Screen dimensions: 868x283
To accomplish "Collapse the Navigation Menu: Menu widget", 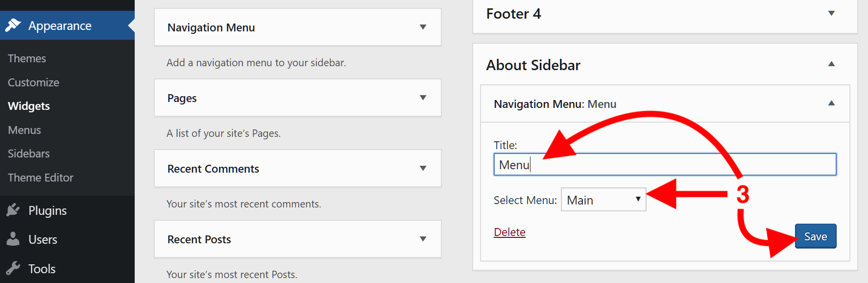I will point(831,103).
